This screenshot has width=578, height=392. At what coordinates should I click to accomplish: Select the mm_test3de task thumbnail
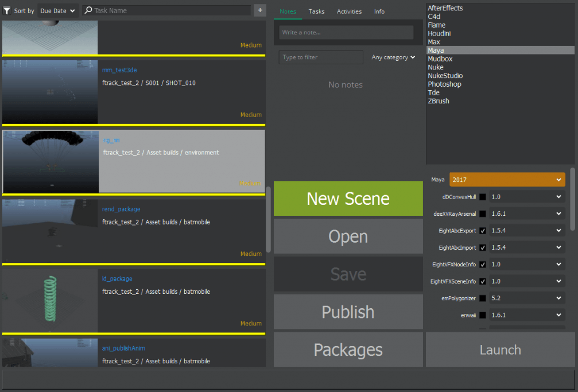[x=50, y=92]
